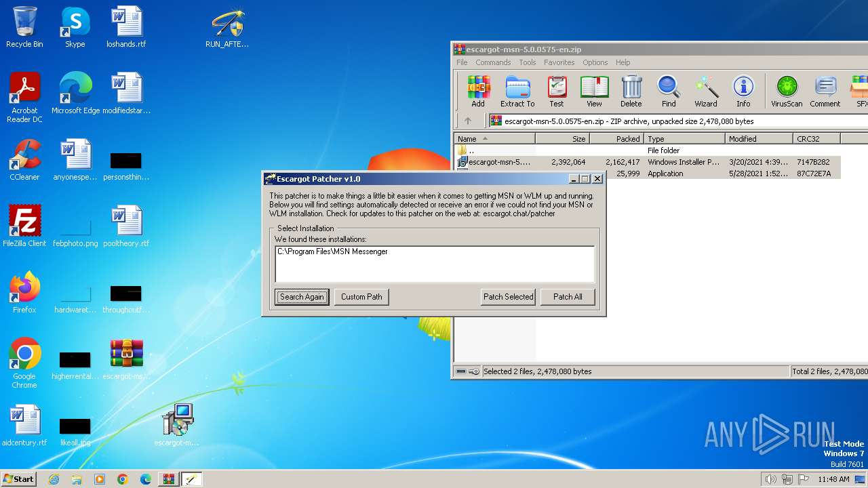Click Patch Selected button

click(x=509, y=297)
